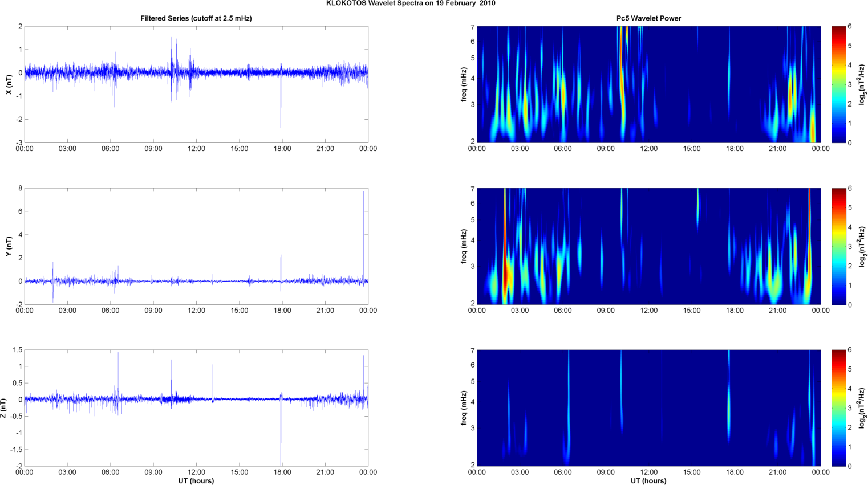
Task: Select the Pc5 Wavelet Power title
Action: [648, 18]
